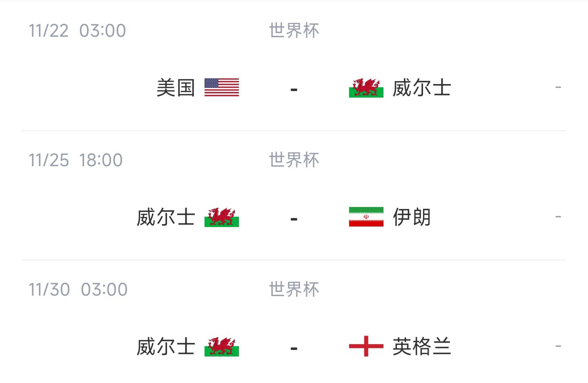This screenshot has width=588, height=383.
Task: Open team 伊朗 page
Action: (412, 217)
